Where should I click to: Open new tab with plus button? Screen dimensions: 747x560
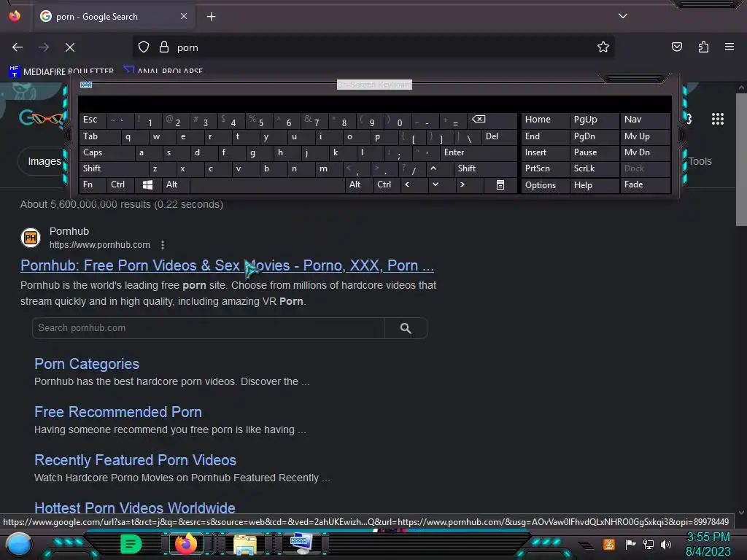(x=211, y=17)
